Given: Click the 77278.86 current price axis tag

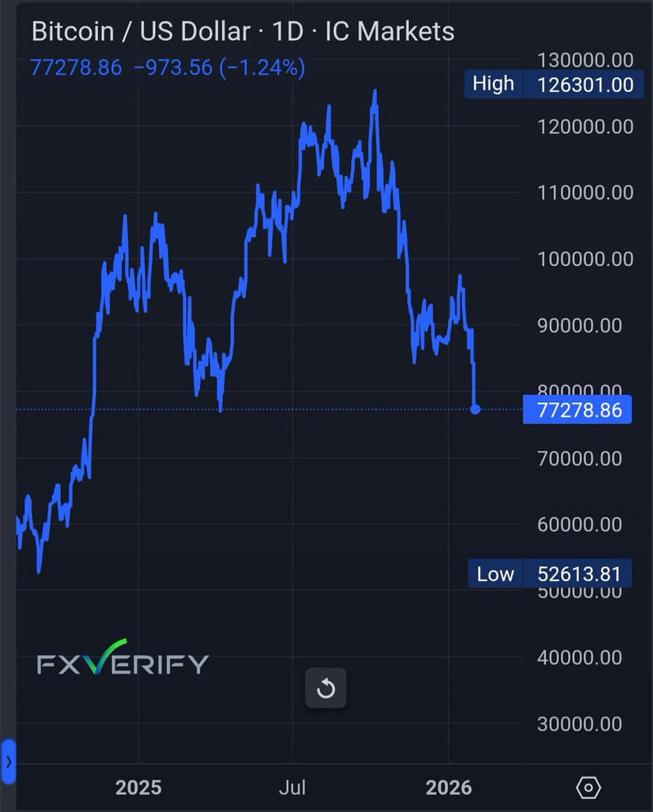Looking at the screenshot, I should [578, 410].
